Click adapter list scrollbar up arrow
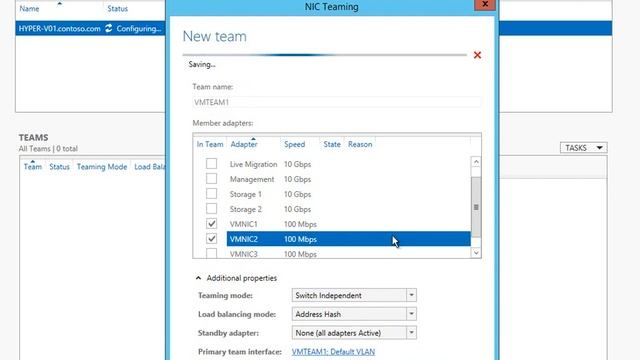 476,162
